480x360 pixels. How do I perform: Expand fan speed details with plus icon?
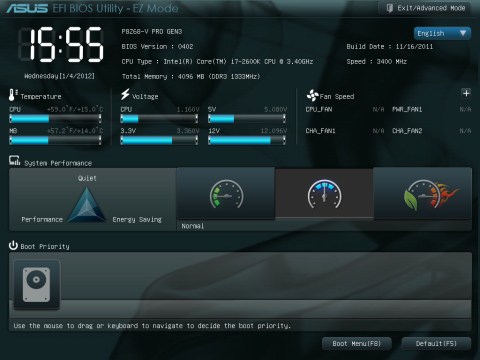click(466, 93)
